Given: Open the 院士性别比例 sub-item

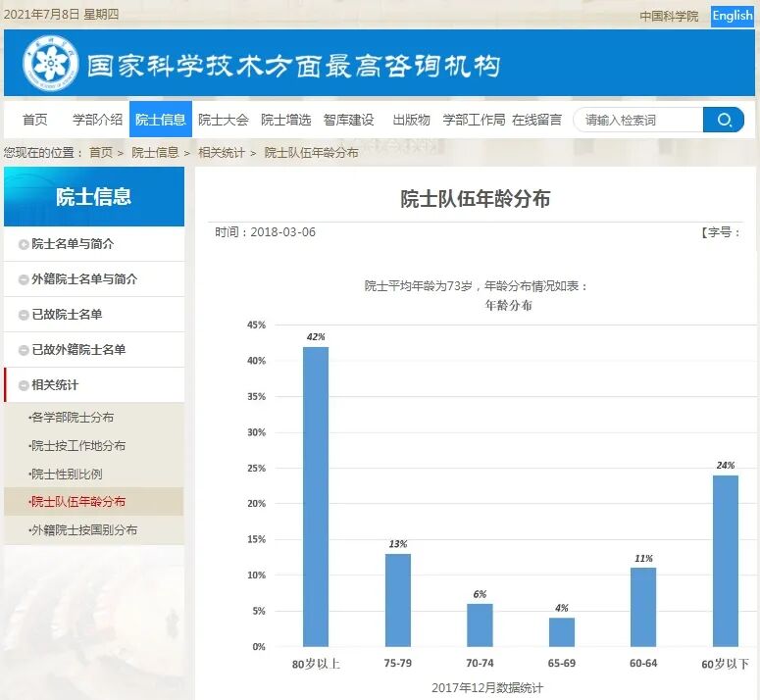Looking at the screenshot, I should tap(66, 474).
